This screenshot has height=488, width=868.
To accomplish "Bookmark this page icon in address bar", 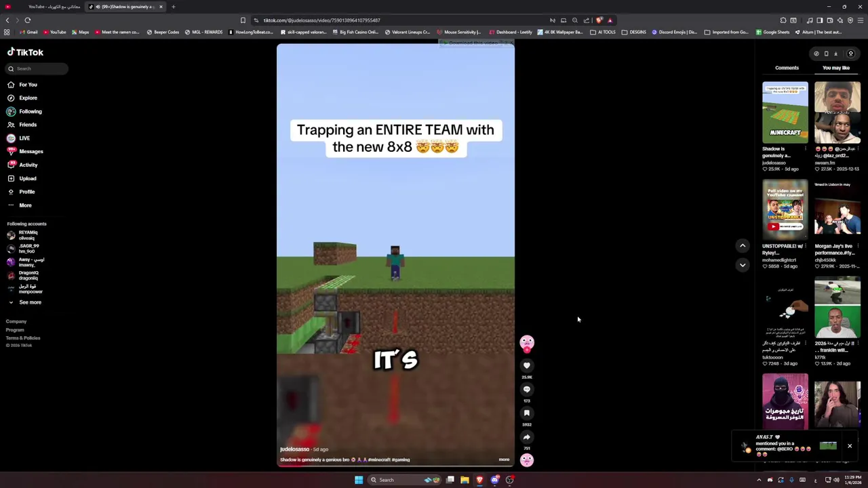I will (x=243, y=20).
